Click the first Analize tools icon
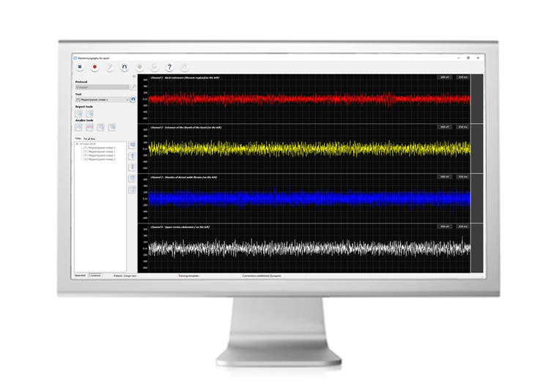 [79, 127]
